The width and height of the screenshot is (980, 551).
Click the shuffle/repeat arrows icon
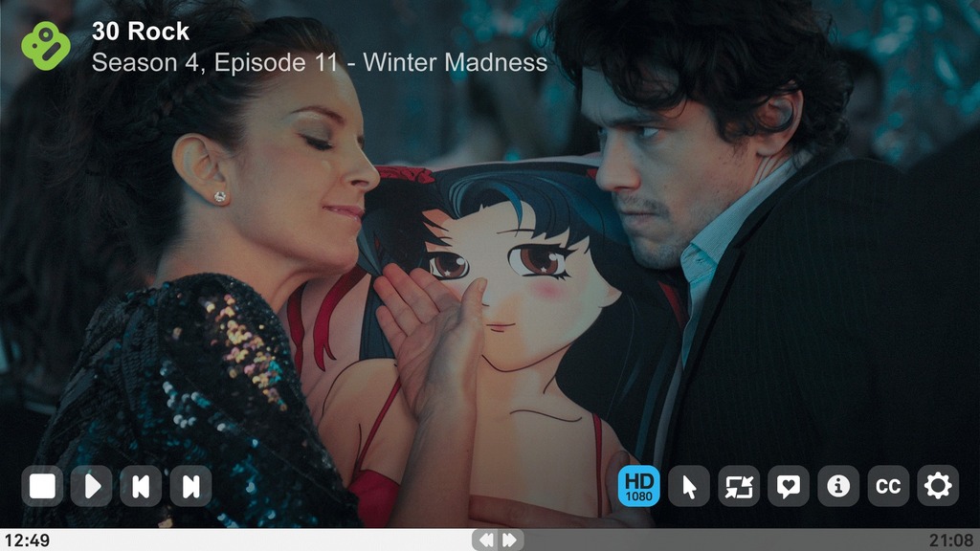click(739, 486)
